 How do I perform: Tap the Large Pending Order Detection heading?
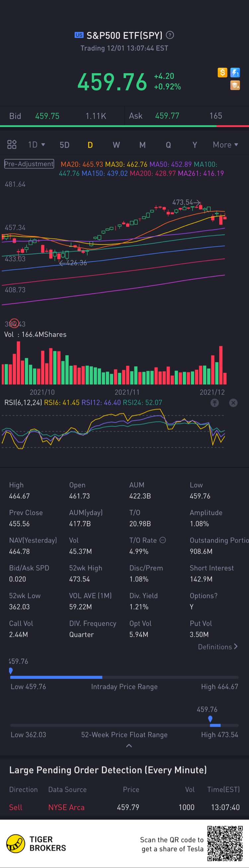[x=108, y=770]
